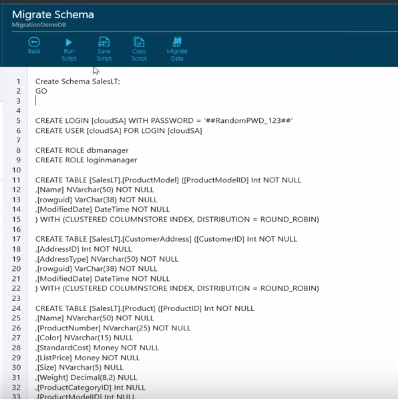Screen dimensions: 398x399
Task: Select the [Color] NVarchar(15) NULL line
Action: [x=84, y=338]
